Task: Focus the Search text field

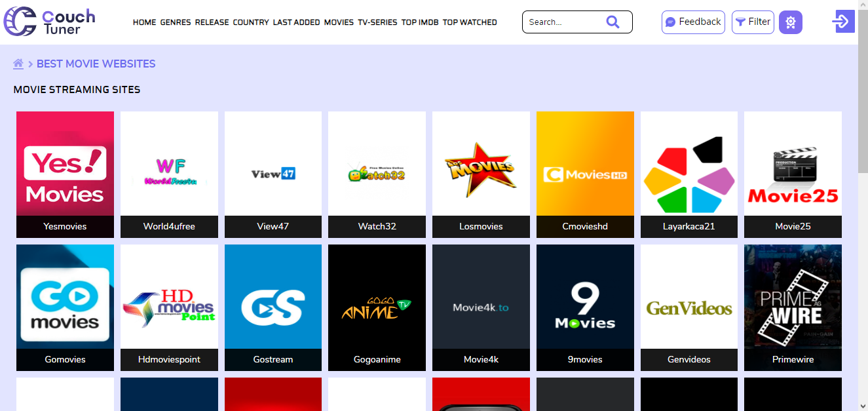Action: pos(563,22)
